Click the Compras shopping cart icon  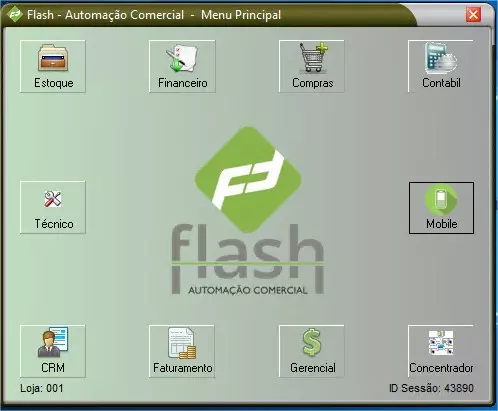coord(313,57)
